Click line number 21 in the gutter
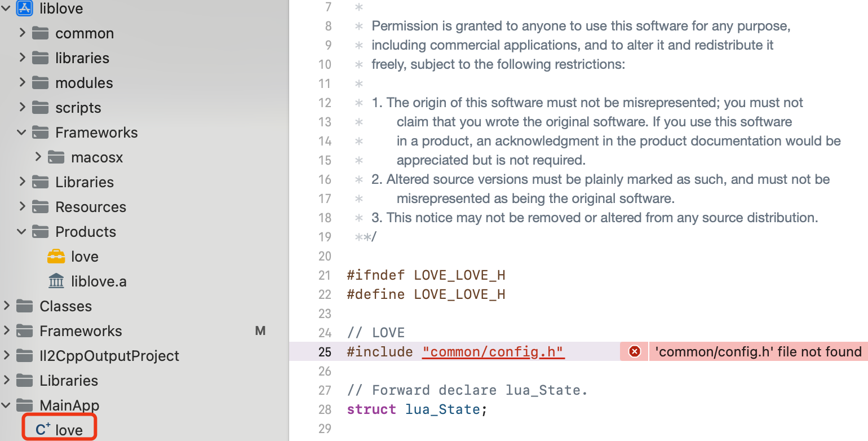Viewport: 868px width, 441px height. click(x=325, y=275)
